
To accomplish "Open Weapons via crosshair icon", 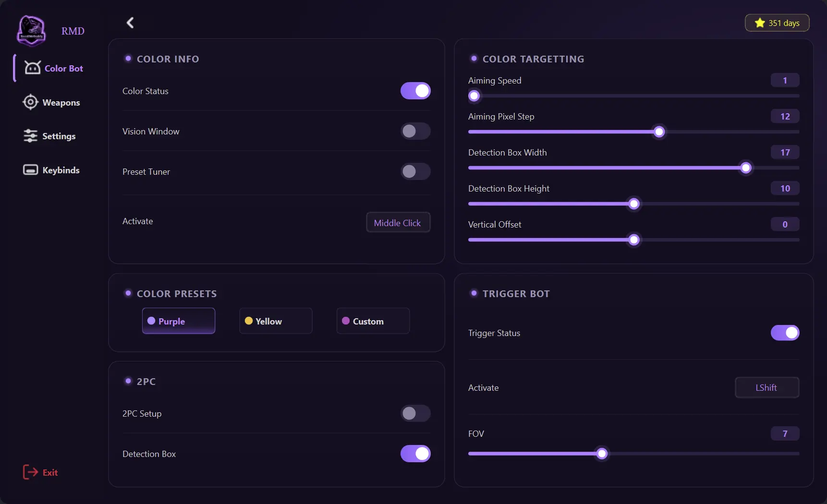I will (30, 102).
